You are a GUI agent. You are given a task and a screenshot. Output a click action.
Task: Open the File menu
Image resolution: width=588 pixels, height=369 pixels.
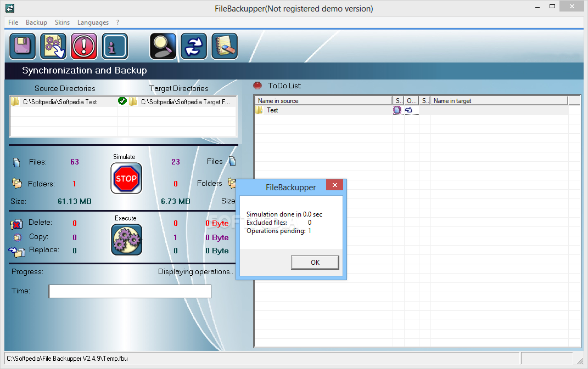pos(13,22)
